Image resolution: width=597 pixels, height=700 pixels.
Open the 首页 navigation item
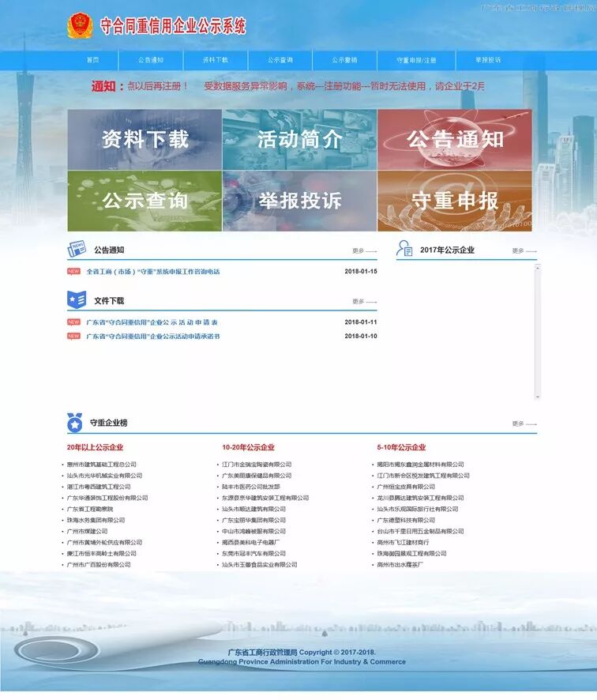click(93, 60)
